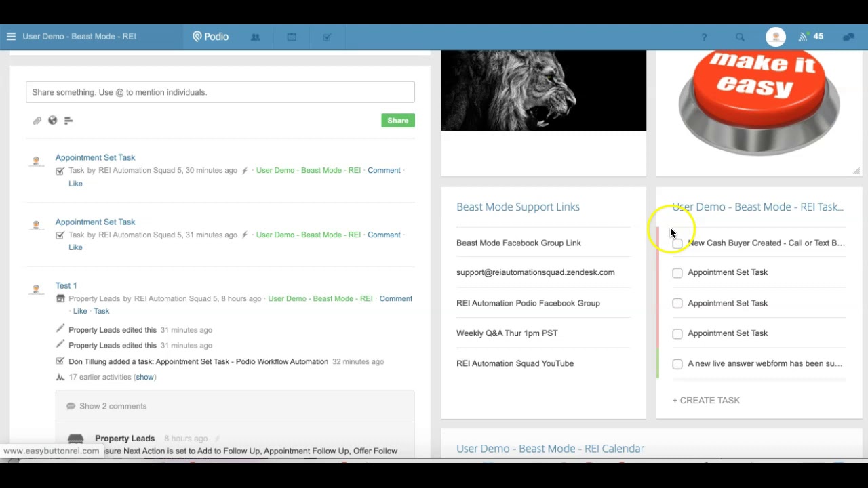Expand Show 2 comments

click(113, 406)
